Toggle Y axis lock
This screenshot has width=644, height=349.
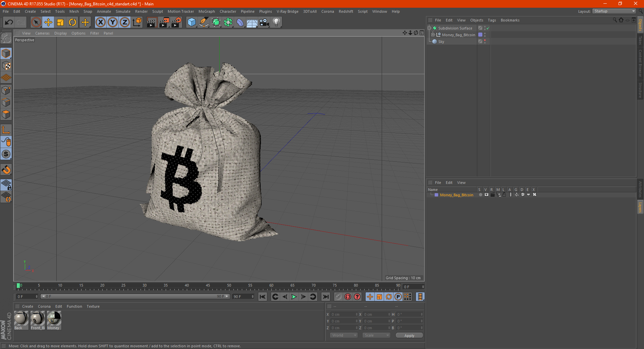click(x=113, y=22)
